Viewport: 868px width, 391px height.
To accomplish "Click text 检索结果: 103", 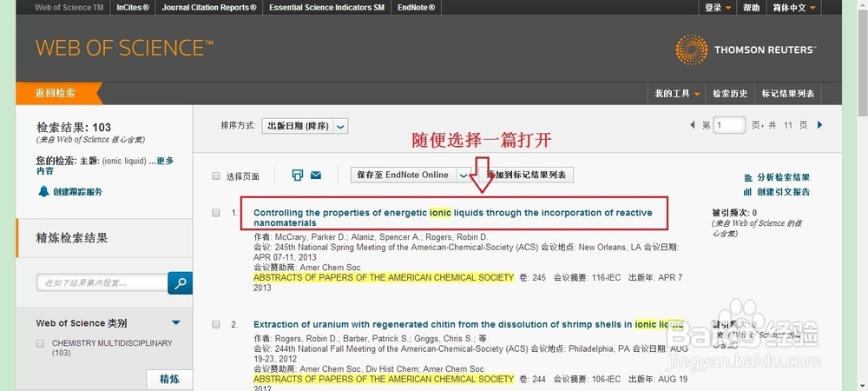I will [74, 128].
